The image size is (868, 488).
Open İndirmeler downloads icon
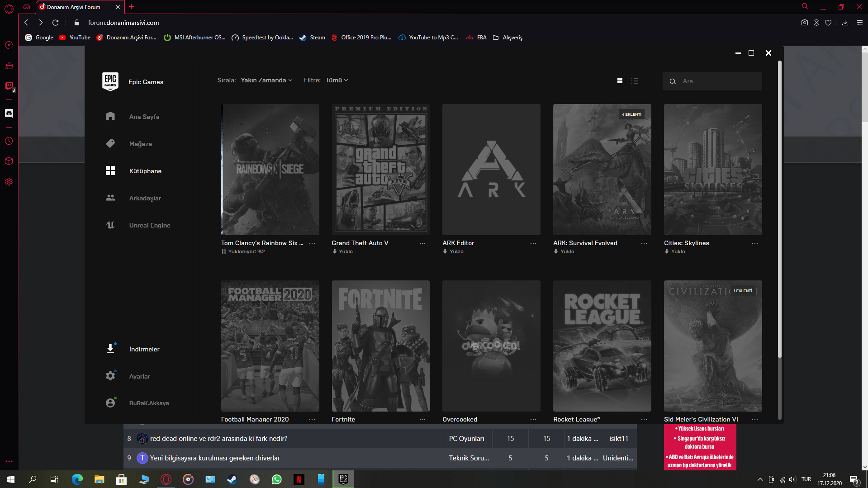point(110,349)
